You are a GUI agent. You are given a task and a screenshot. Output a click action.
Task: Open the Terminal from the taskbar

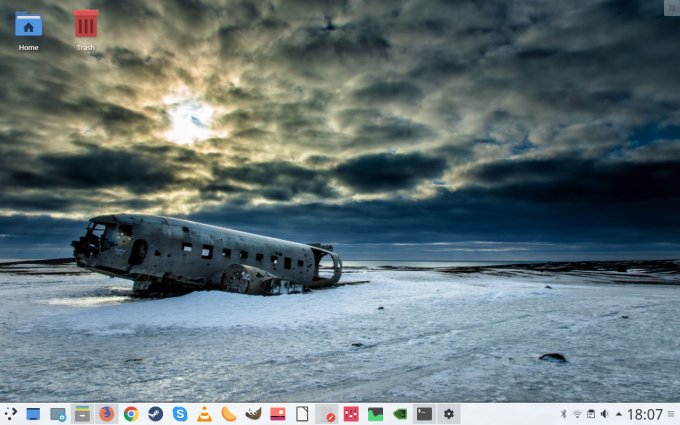click(424, 414)
